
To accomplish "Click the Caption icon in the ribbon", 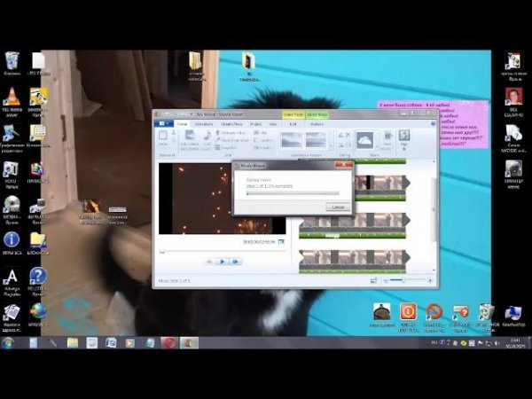I will tap(263, 140).
